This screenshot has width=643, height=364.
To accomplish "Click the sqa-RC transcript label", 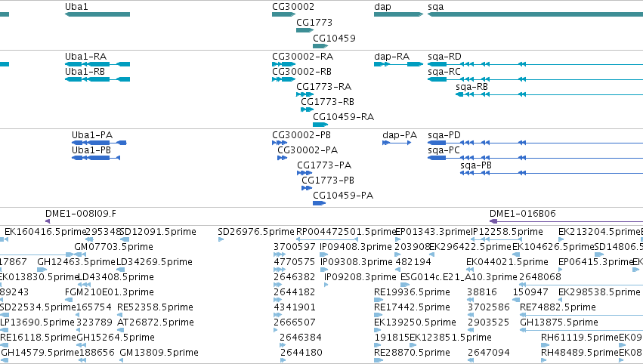I will [444, 72].
